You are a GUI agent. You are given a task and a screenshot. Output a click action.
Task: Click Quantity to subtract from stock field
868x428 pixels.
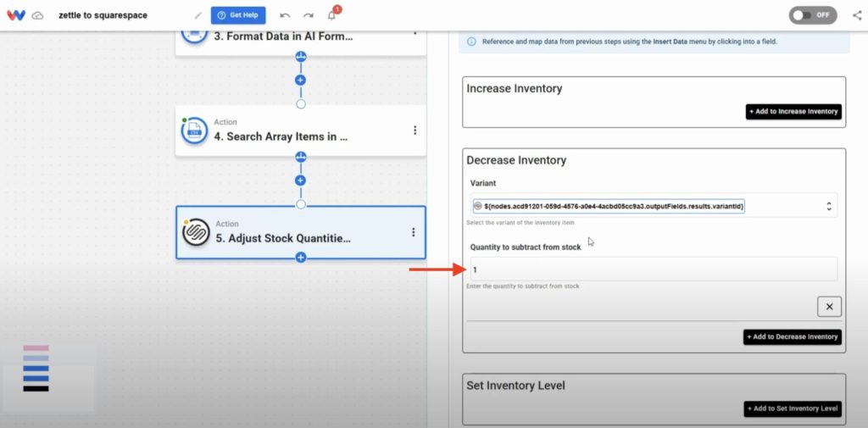tap(654, 270)
